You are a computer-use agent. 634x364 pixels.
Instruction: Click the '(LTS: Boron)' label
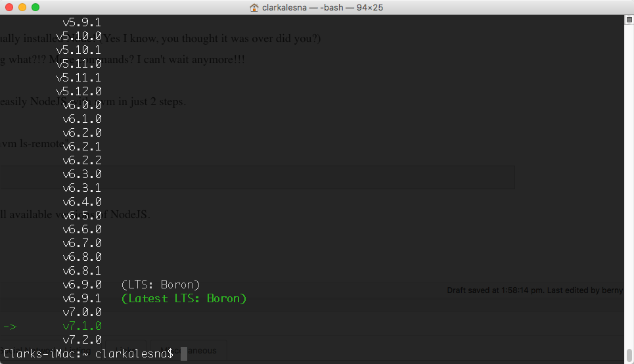tap(160, 284)
